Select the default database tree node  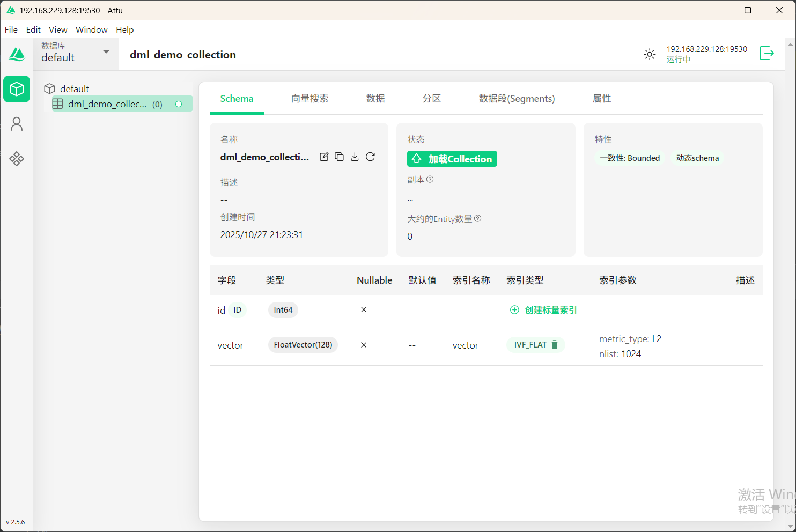[x=75, y=88]
